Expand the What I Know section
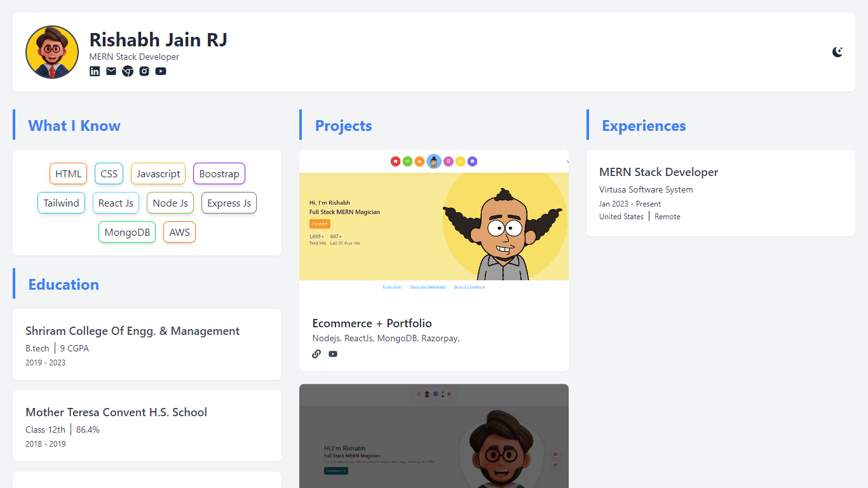This screenshot has width=868, height=488. (74, 125)
